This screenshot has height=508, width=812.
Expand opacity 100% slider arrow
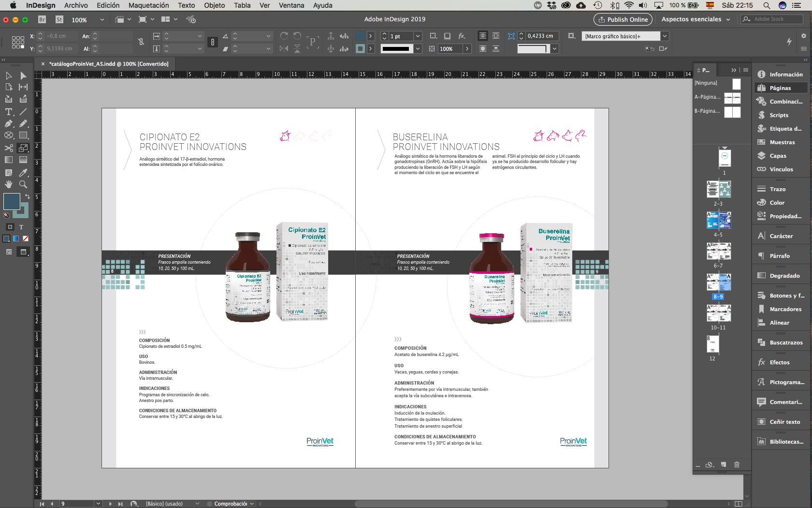[x=467, y=49]
